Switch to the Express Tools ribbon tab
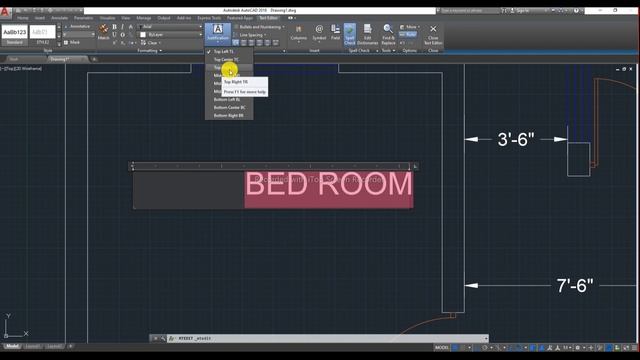The height and width of the screenshot is (360, 640). click(209, 18)
